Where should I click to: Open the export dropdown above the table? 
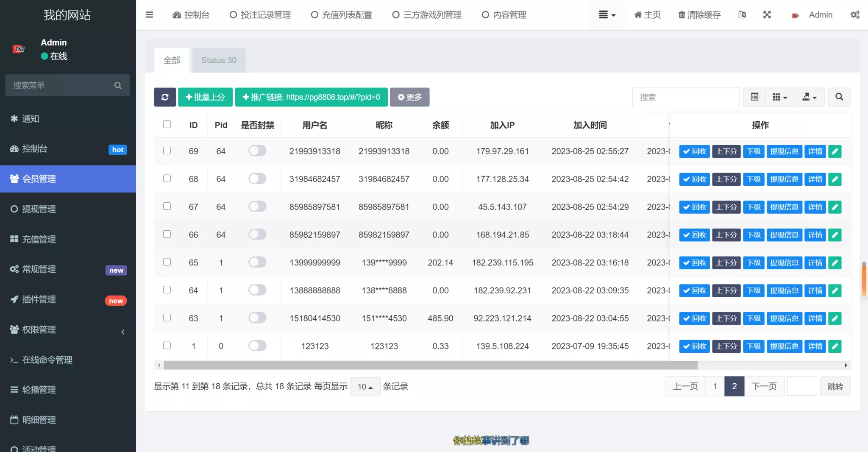(x=809, y=97)
